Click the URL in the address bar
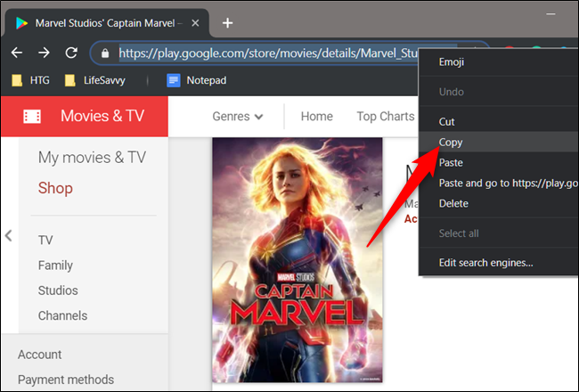Viewport: 579px width, 392px height. coord(268,53)
